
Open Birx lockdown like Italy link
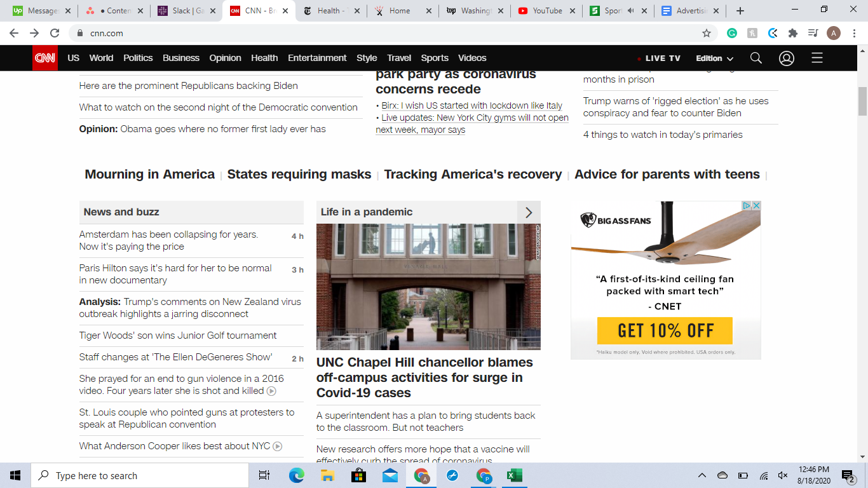point(472,105)
